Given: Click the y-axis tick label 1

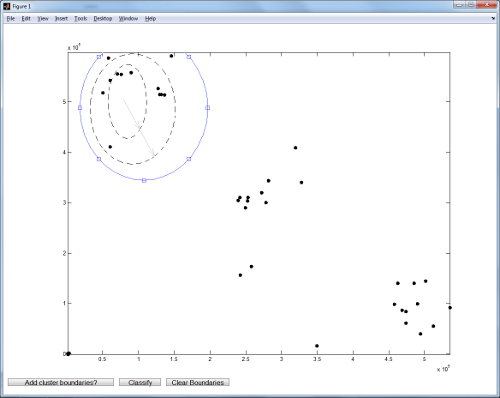Looking at the screenshot, I should (x=64, y=303).
